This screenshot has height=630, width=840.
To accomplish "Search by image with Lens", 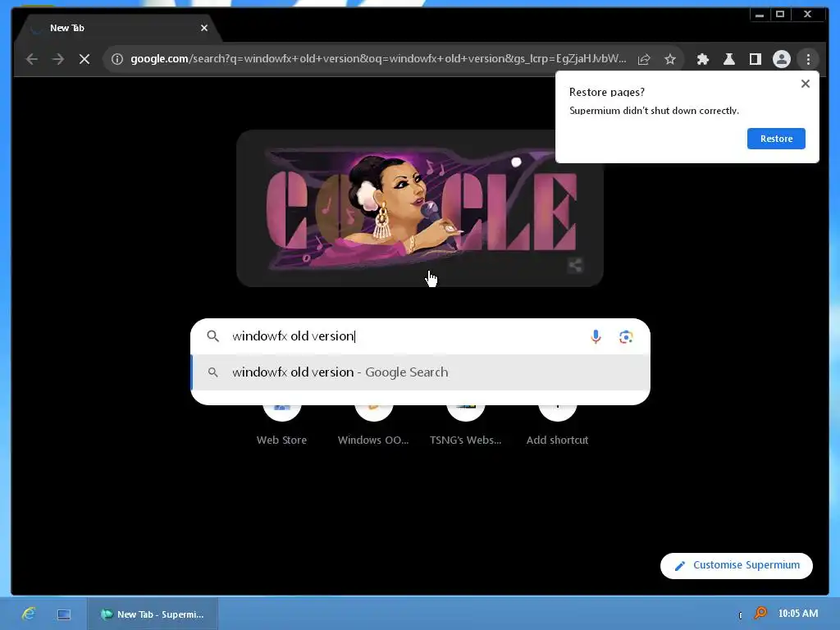I will click(x=626, y=336).
